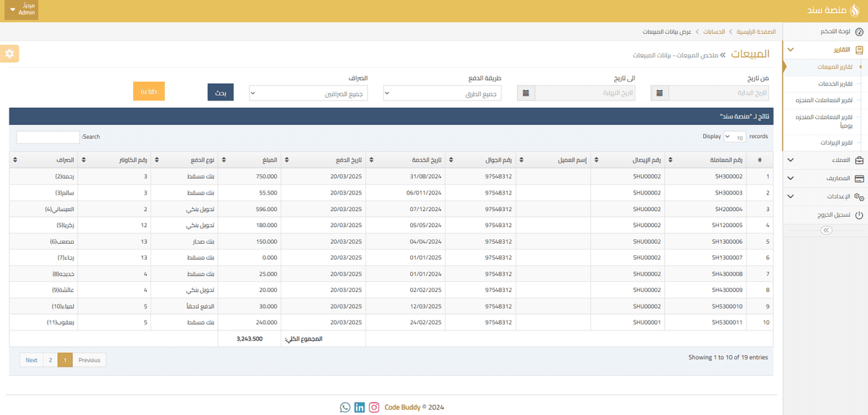Focus the table Search input box
The width and height of the screenshot is (868, 415).
[48, 137]
